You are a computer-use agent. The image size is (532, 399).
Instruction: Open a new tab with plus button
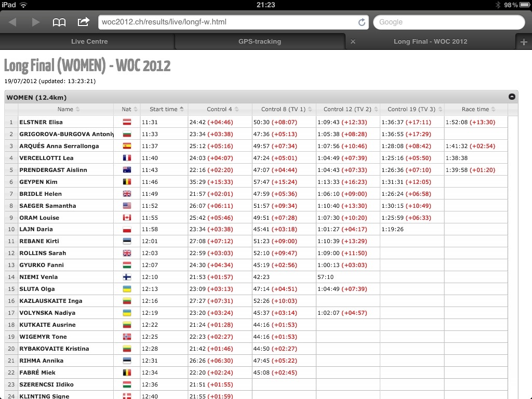click(523, 42)
